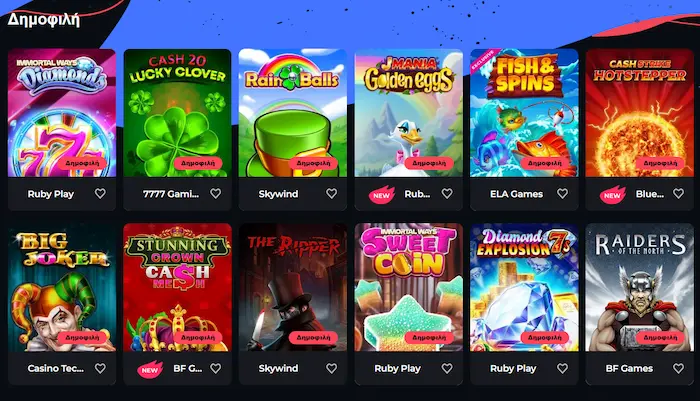Toggle heart icon for Cash 20 Lucky Clover
Screen dimensions: 700x401
(216, 193)
